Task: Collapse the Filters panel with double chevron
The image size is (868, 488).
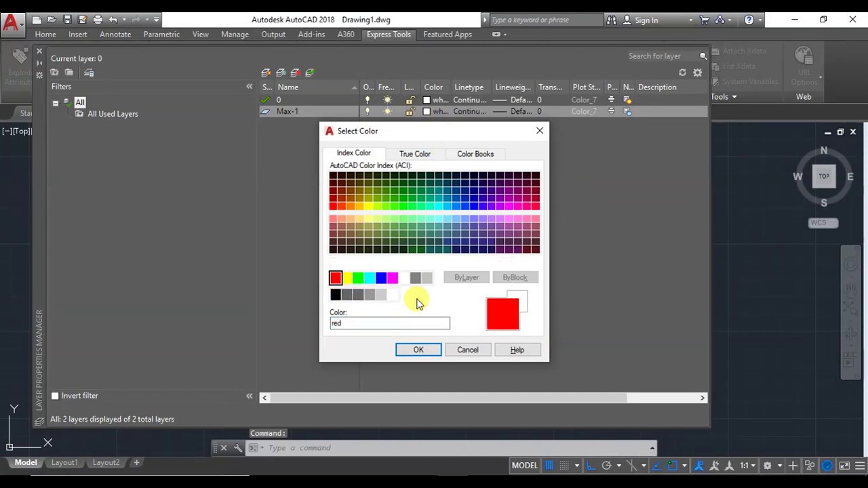Action: (x=249, y=87)
